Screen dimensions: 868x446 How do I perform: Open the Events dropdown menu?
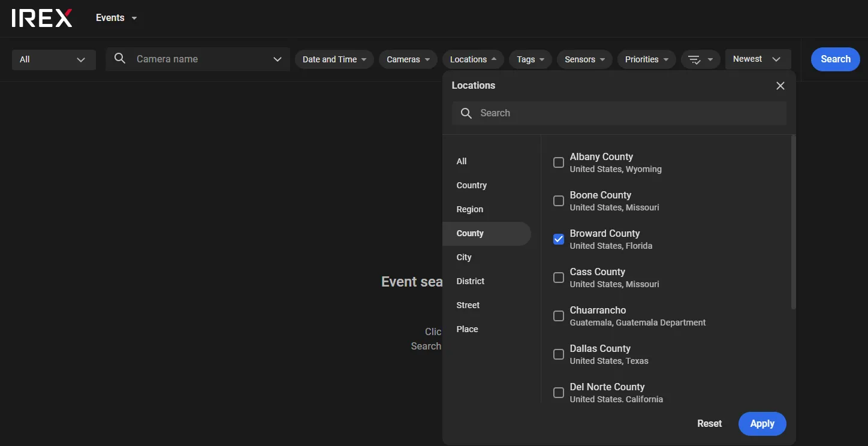(117, 18)
